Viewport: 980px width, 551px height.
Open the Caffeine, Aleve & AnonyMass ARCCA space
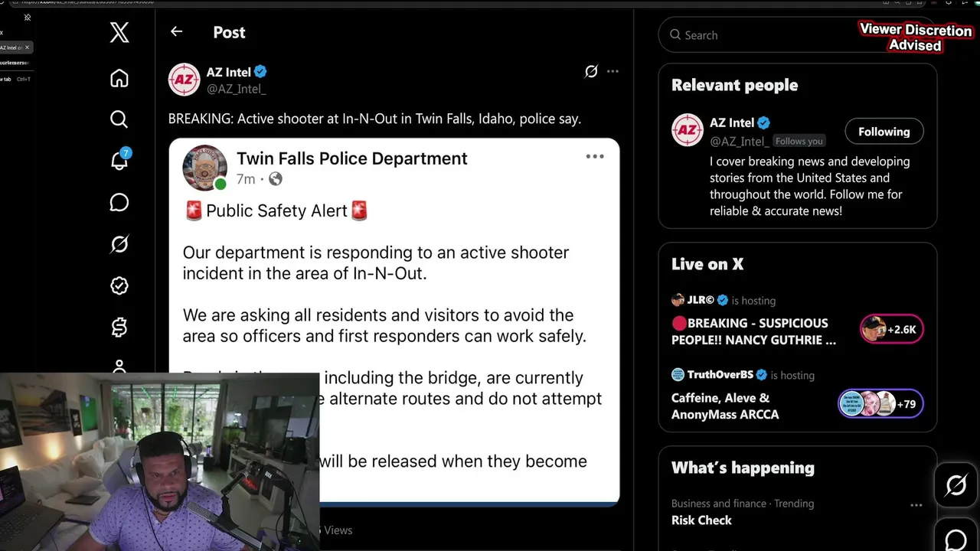[725, 406]
